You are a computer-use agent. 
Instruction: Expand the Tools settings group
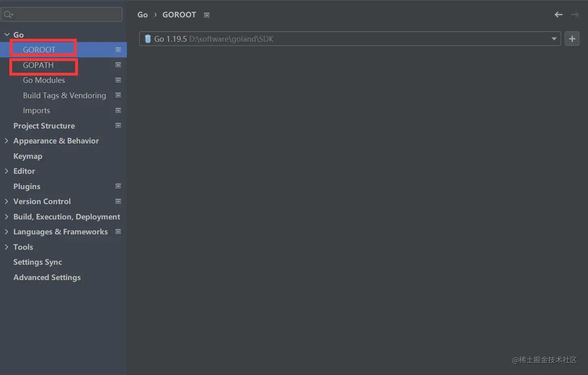(x=6, y=247)
